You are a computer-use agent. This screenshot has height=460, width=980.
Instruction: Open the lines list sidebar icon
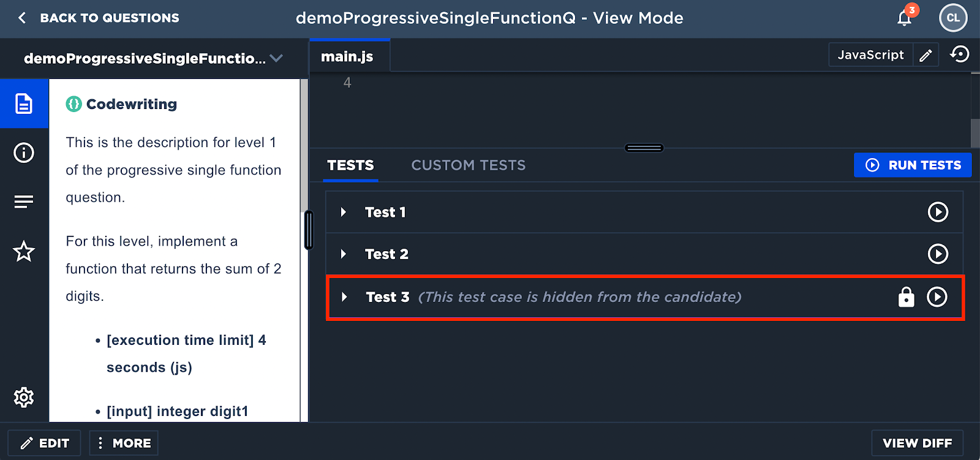point(24,202)
